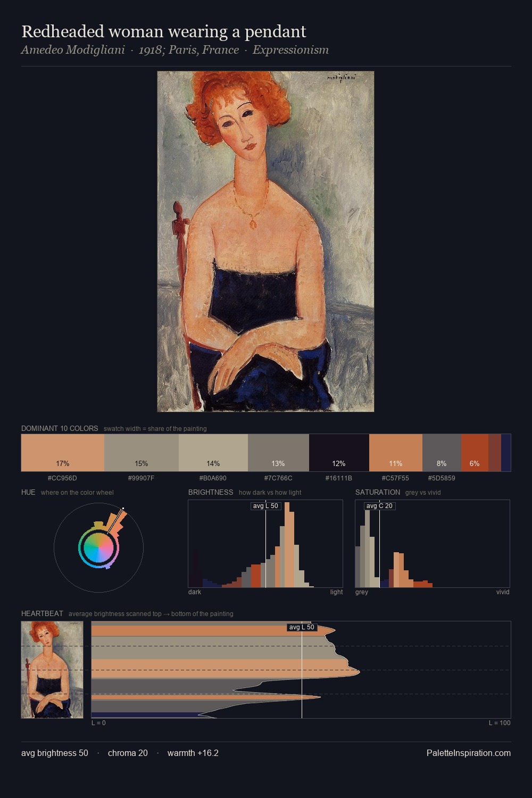Click the 'swatch width = share of the painting' caption
Image resolution: width=532 pixels, height=798 pixels.
(x=155, y=429)
